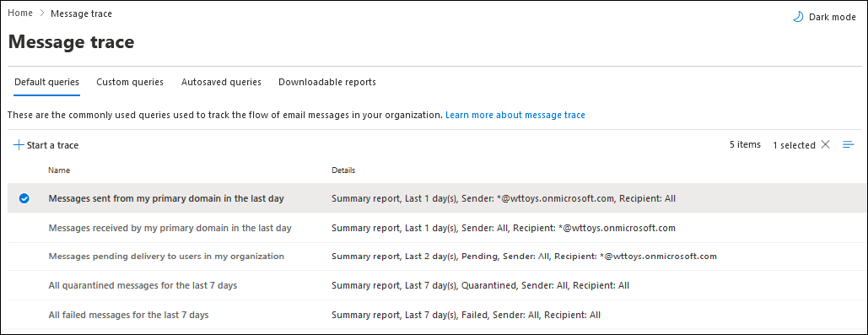Open Messages received by my primary domain query

[170, 228]
